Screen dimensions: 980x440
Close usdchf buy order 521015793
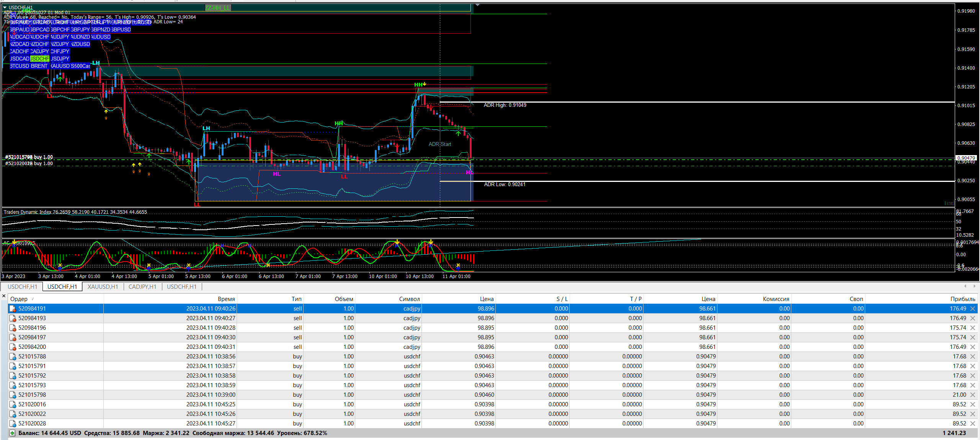pos(973,385)
